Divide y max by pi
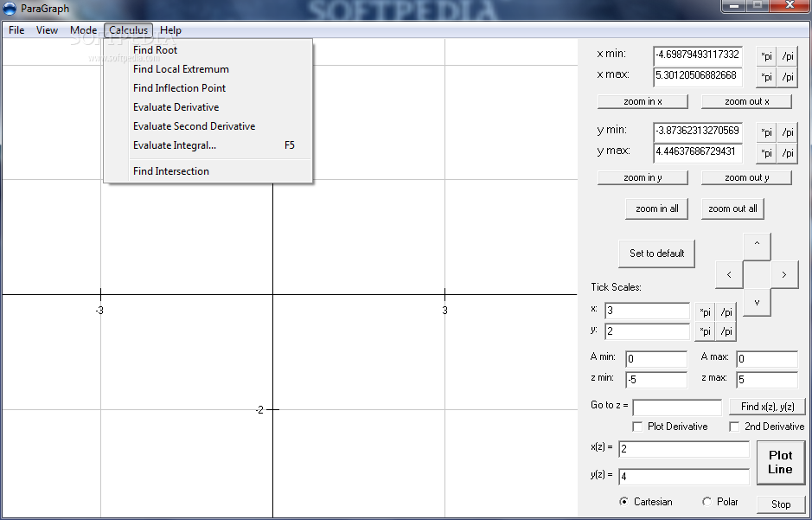Viewport: 812px width, 520px height. (787, 153)
